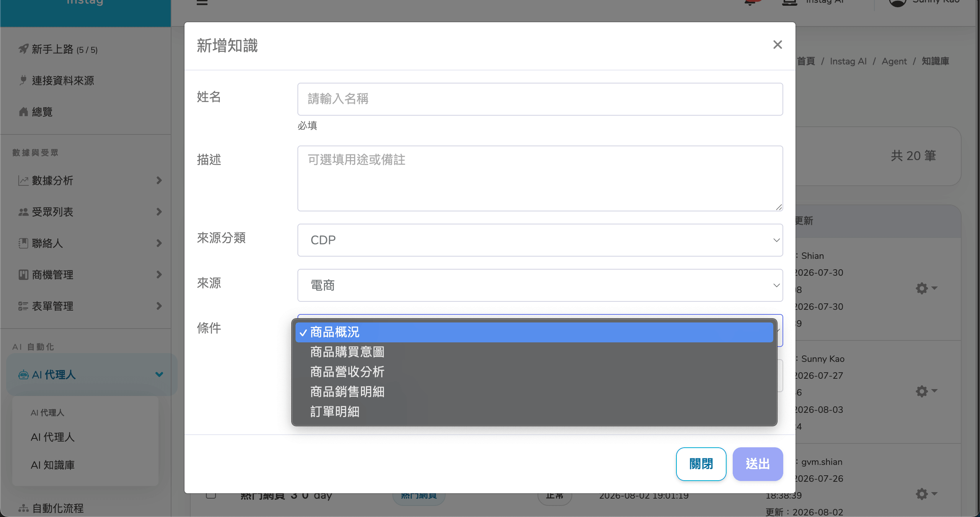Select 商品銷售明細 option

click(x=534, y=392)
